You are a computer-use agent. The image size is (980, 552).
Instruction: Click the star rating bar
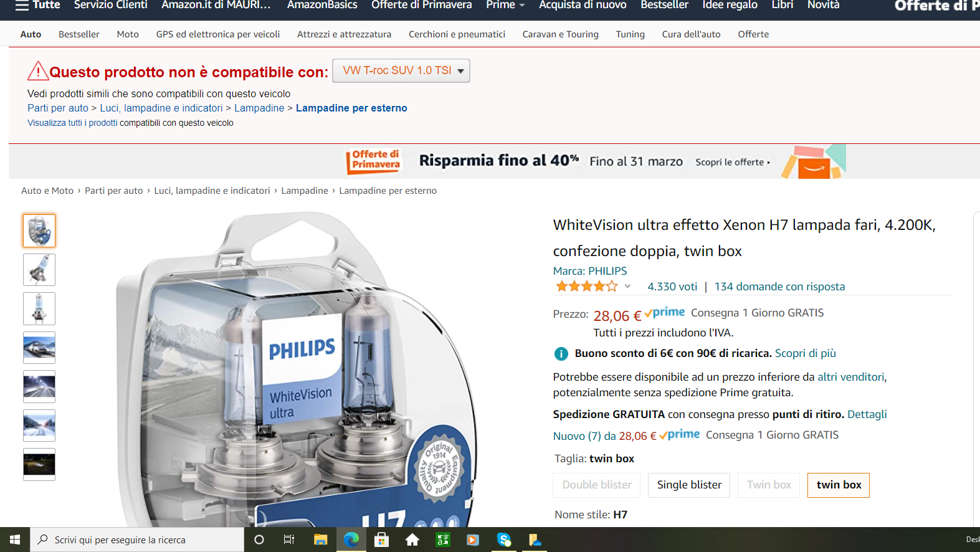[587, 287]
